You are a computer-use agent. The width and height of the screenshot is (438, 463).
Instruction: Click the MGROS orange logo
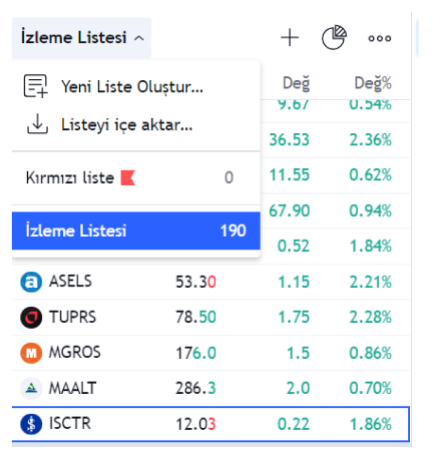tap(31, 353)
